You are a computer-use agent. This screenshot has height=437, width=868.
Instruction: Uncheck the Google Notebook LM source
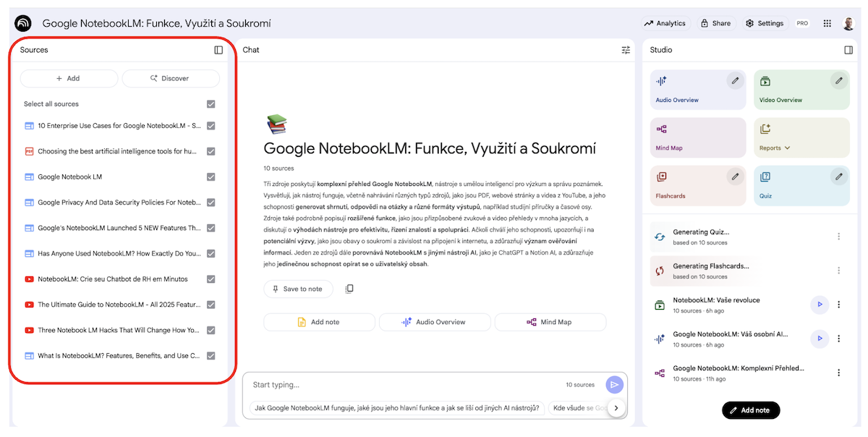pyautogui.click(x=210, y=177)
